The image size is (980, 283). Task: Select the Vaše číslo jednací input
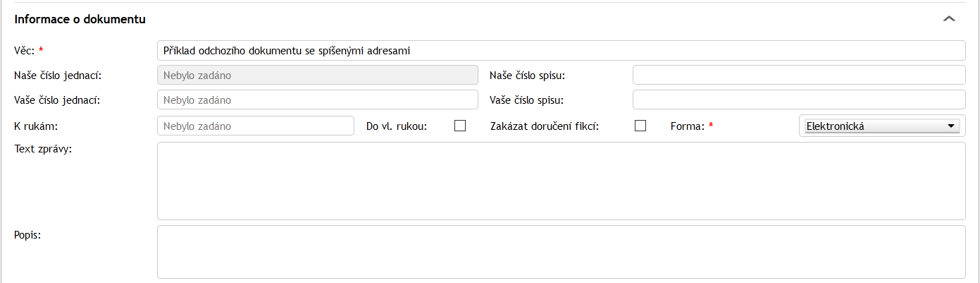click(x=317, y=100)
